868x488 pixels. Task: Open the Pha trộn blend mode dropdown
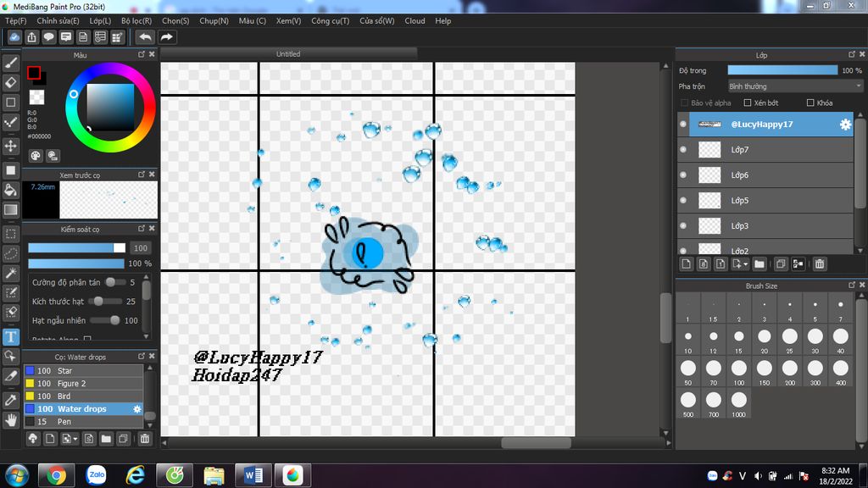[795, 86]
